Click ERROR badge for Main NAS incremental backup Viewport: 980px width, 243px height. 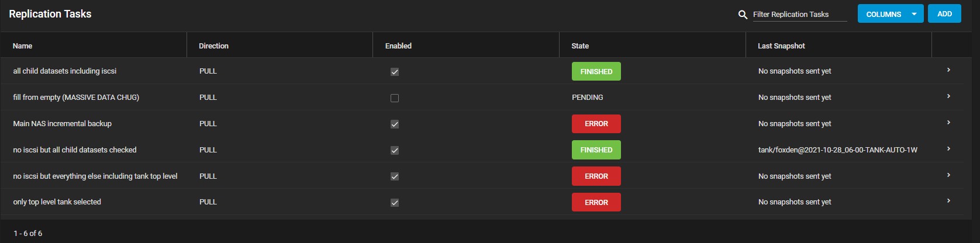pos(596,124)
